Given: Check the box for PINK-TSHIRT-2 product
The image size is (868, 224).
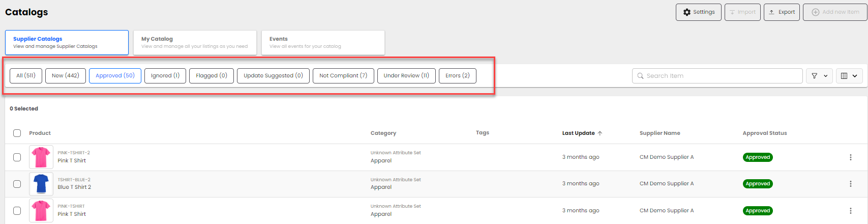Looking at the screenshot, I should 17,157.
